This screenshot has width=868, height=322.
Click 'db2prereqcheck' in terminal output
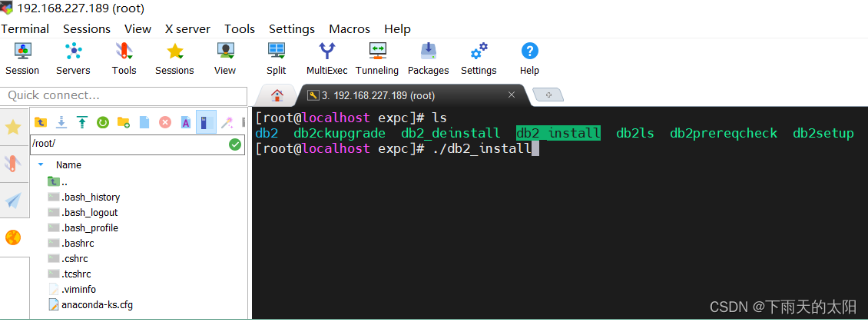pos(724,133)
